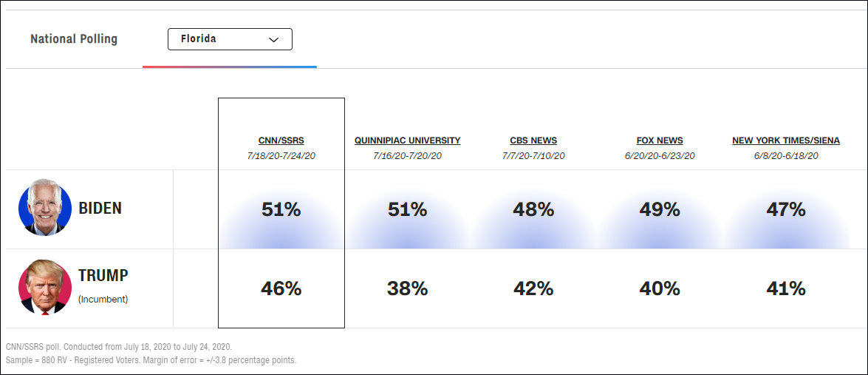Select Trump's 42% CBS News result
This screenshot has height=375, width=868.
pyautogui.click(x=533, y=288)
